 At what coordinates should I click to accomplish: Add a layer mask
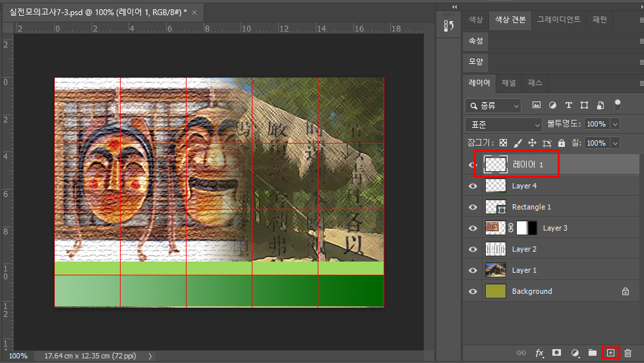click(557, 353)
